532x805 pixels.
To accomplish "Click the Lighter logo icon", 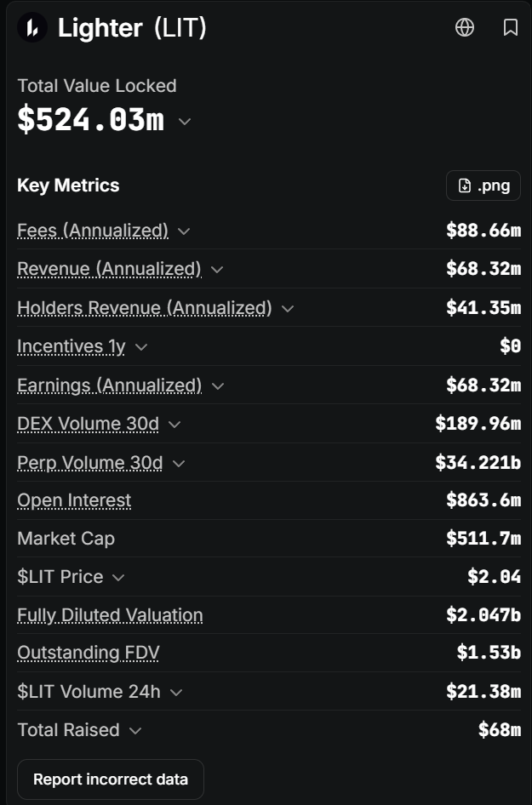I will tap(32, 27).
